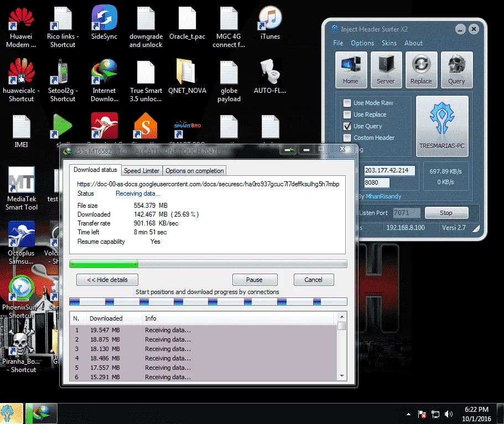Click the green arrow icon in IDM title bar
Image resolution: width=504 pixels, height=424 pixels.
289,149
